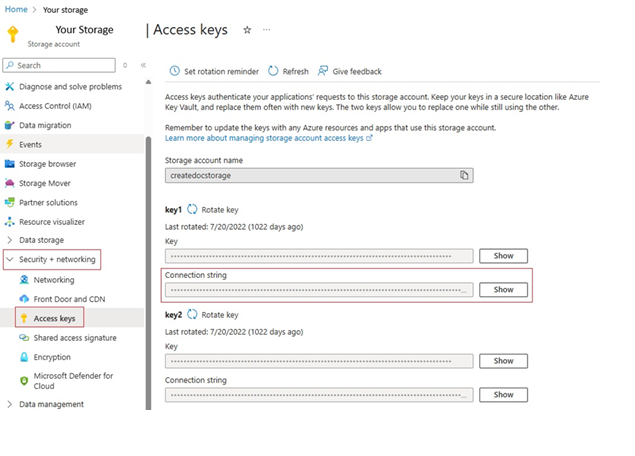
Task: Click the Data migration icon
Action: coord(9,125)
